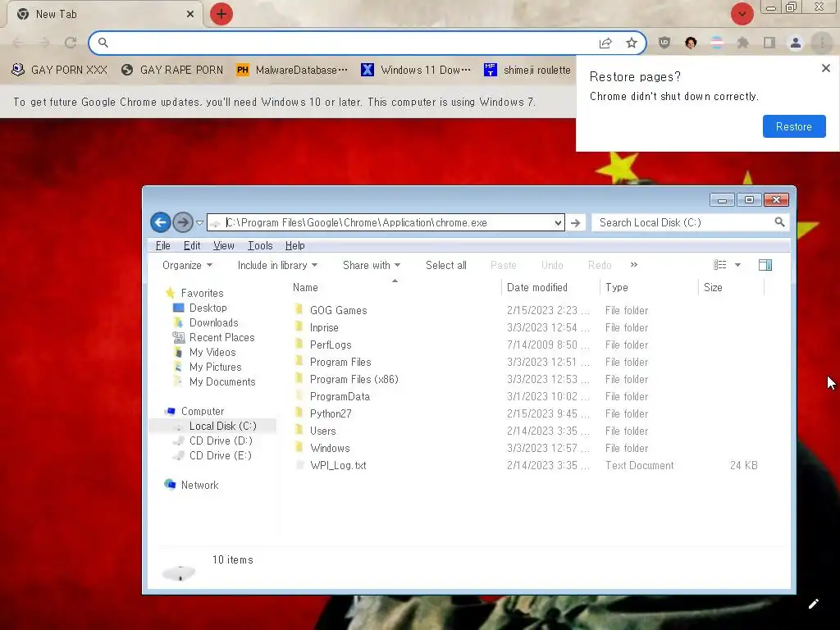The height and width of the screenshot is (630, 840).
Task: Reload page using Chrome refresh icon
Action: tap(71, 43)
